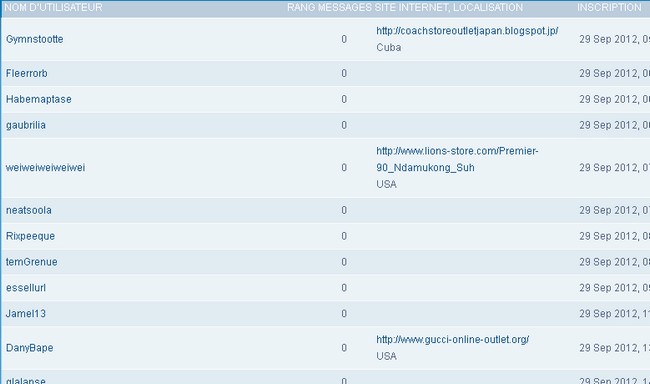Image resolution: width=650 pixels, height=384 pixels.
Task: Select neatsoola registration date cell
Action: [614, 210]
